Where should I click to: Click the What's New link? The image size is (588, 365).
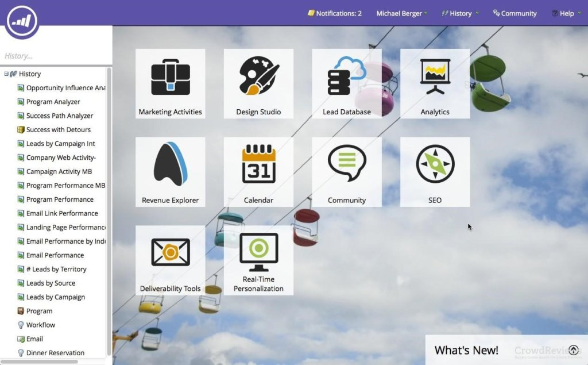pyautogui.click(x=466, y=349)
